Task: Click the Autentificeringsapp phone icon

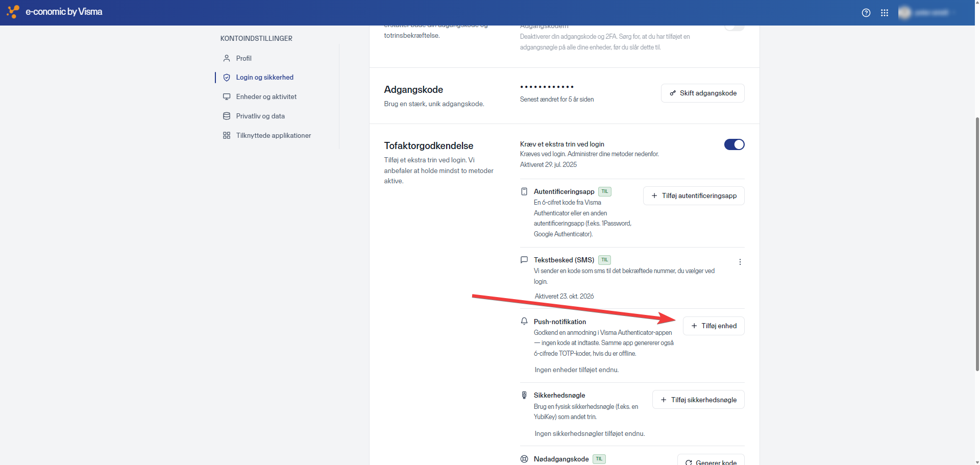Action: pyautogui.click(x=524, y=191)
